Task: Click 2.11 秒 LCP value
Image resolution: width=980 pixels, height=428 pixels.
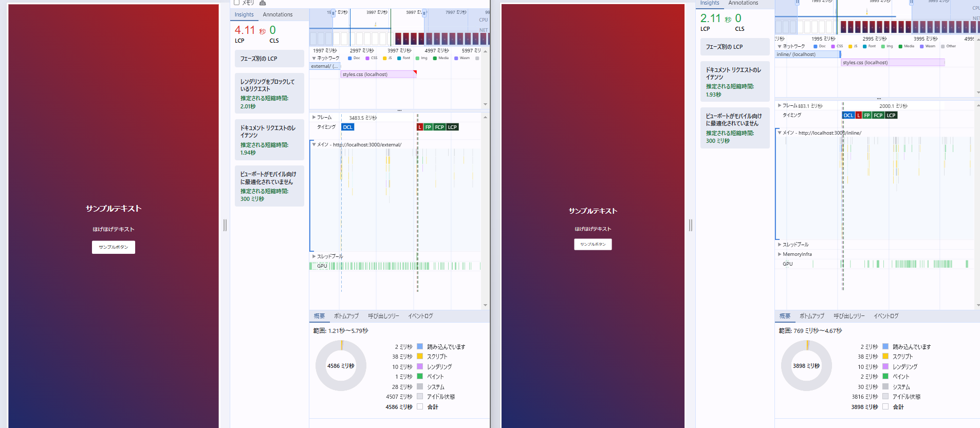Action: coord(716,18)
